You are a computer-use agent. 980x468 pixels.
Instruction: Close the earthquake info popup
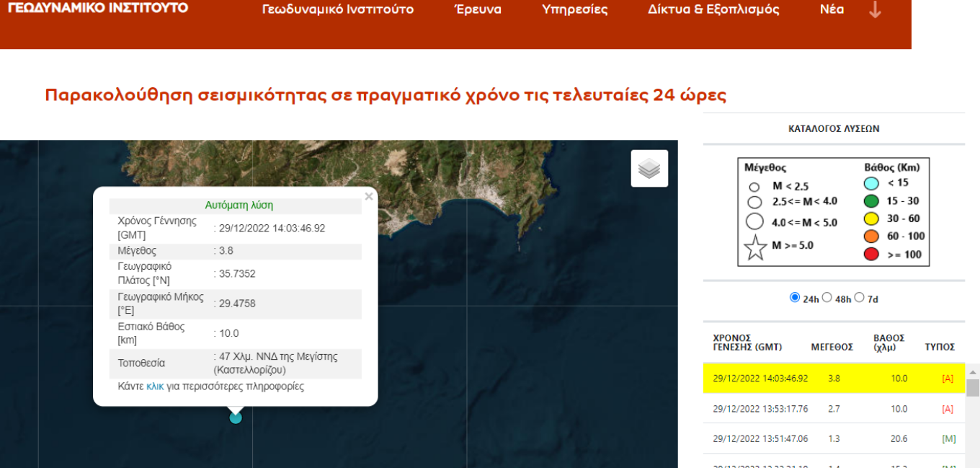point(369,196)
